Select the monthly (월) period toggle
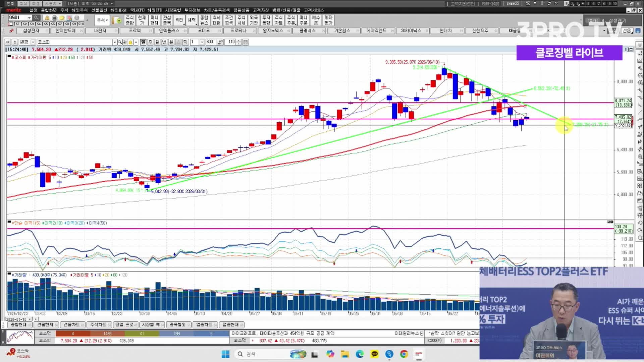 tap(157, 42)
